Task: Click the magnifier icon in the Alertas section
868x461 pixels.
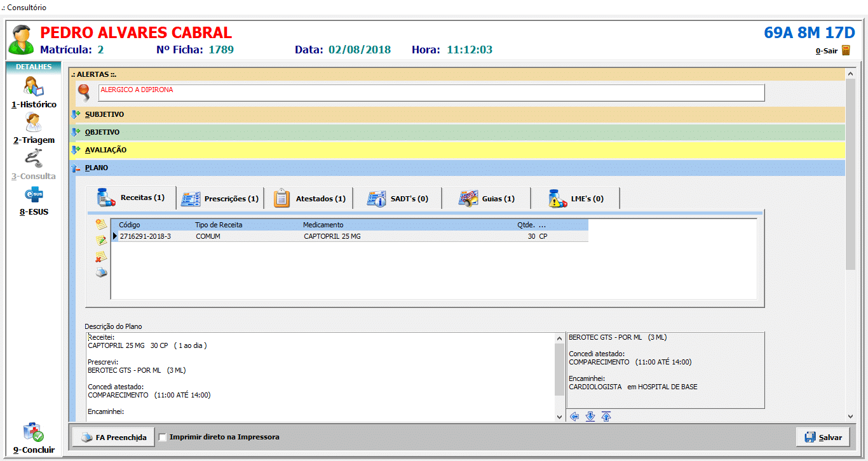Action: [x=84, y=93]
